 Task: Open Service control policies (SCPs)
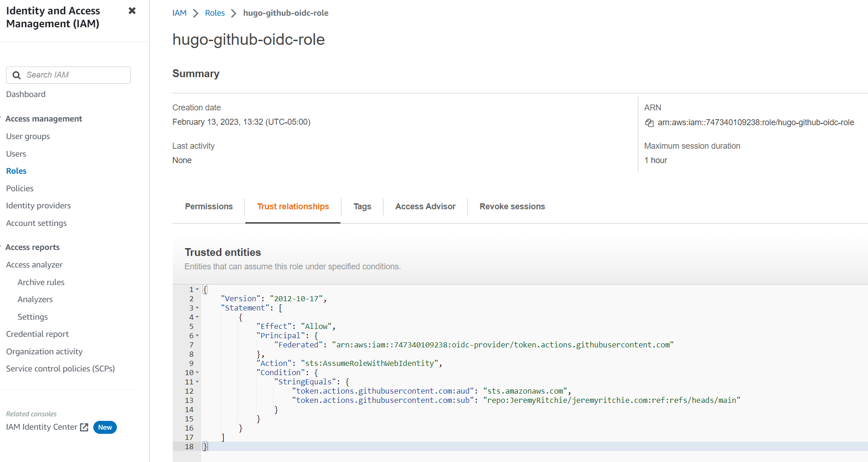61,369
